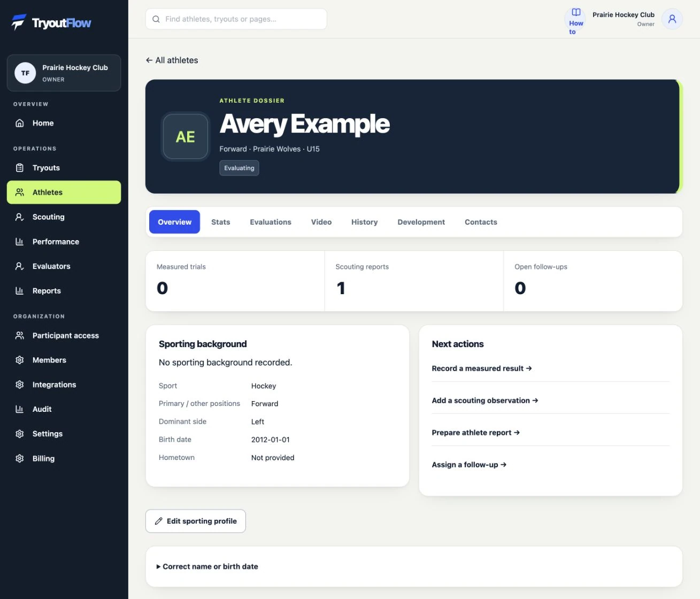Open the How to book icon
The height and width of the screenshot is (599, 700).
pyautogui.click(x=576, y=12)
